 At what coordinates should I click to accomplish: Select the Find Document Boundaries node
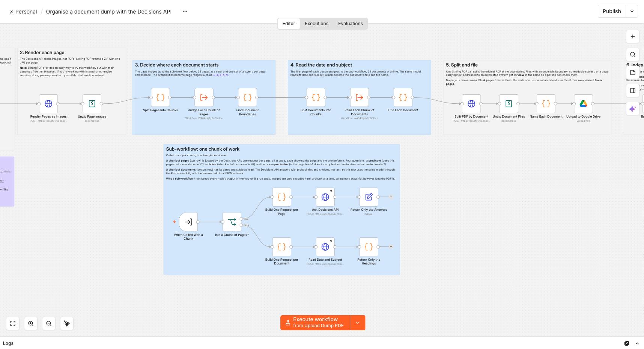(247, 97)
